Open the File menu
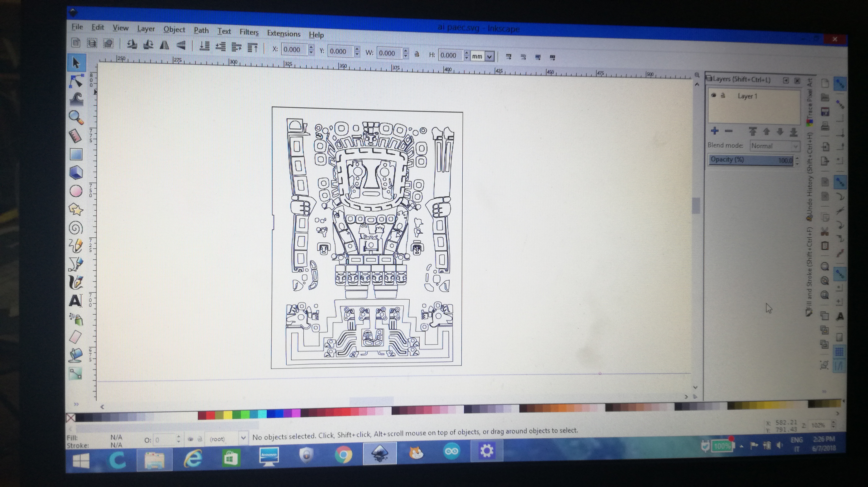Viewport: 868px width, 487px height. coord(77,27)
